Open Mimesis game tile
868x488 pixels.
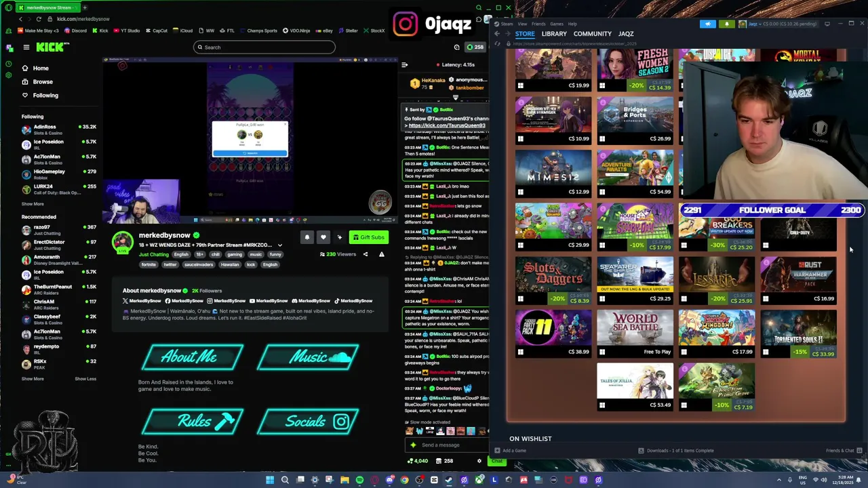553,173
